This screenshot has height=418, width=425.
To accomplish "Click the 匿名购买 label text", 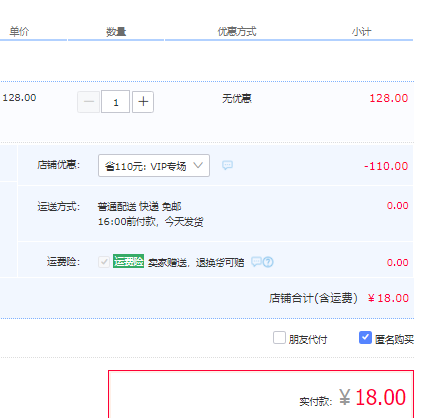I will tap(394, 340).
